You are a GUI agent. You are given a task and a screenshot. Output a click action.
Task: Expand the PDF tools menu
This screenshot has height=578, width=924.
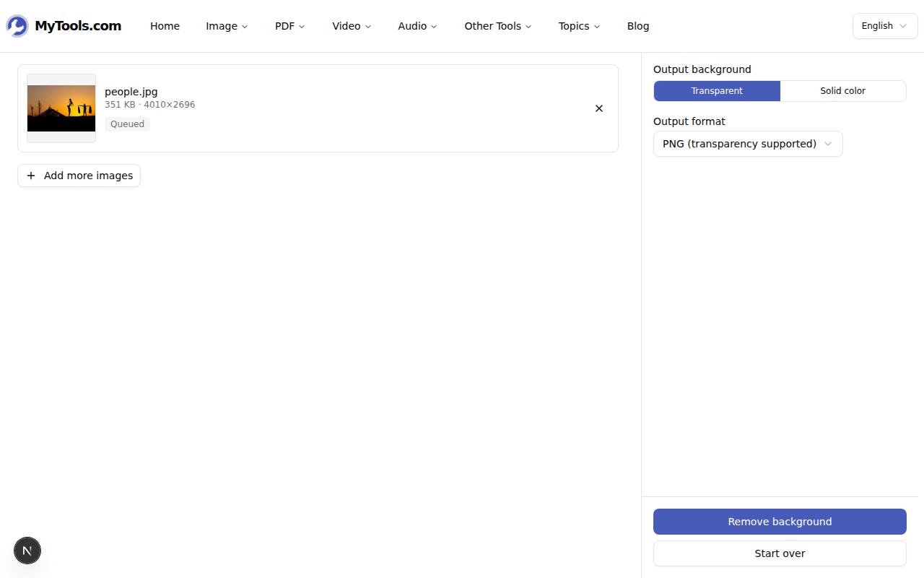(290, 26)
